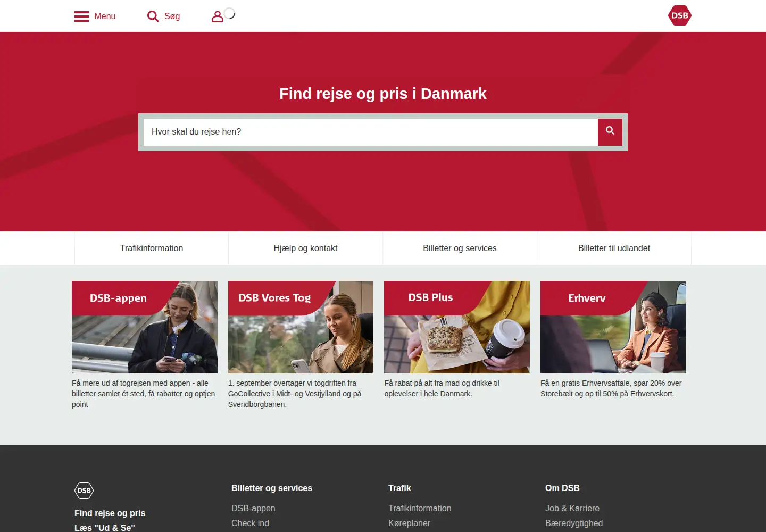Click the white DSB logo in footer
The height and width of the screenshot is (532, 766).
(x=84, y=491)
